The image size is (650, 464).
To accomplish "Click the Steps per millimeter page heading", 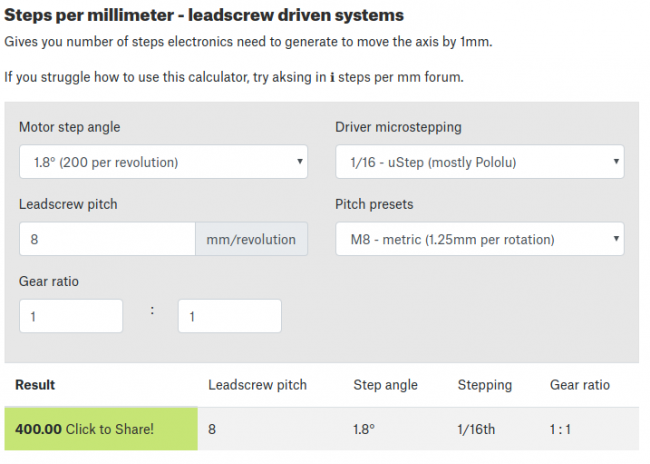I will click(204, 15).
